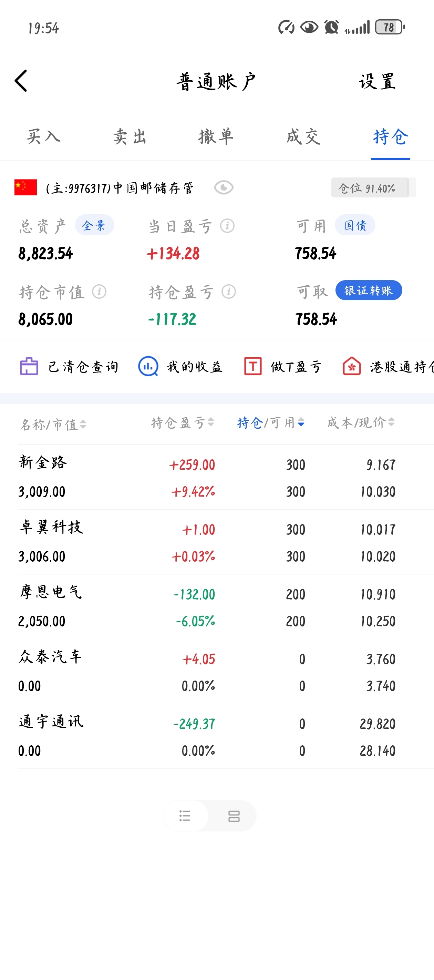Image resolution: width=434 pixels, height=980 pixels.
Task: Tap the 银证转账 button
Action: [369, 290]
